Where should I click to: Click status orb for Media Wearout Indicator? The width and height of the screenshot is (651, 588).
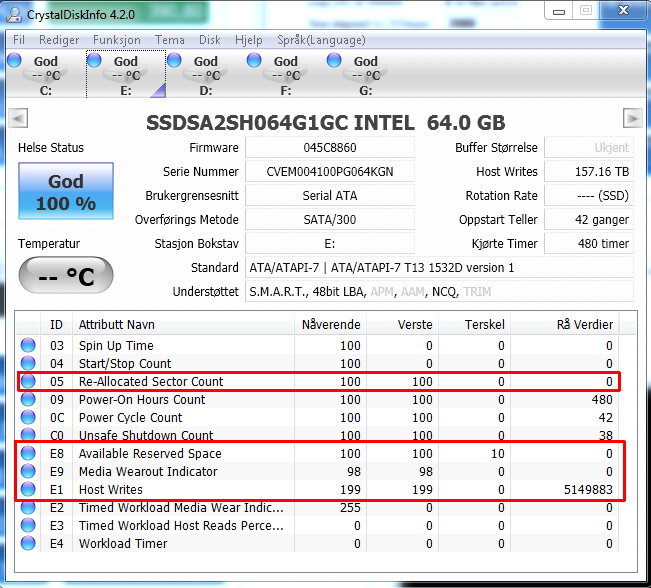point(28,471)
